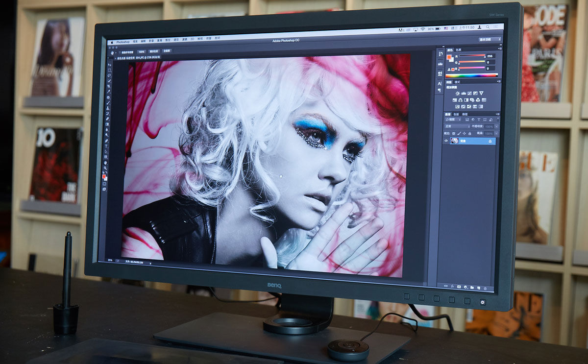Toggle the layer filtering switch
The width and height of the screenshot is (588, 364).
tap(498, 120)
